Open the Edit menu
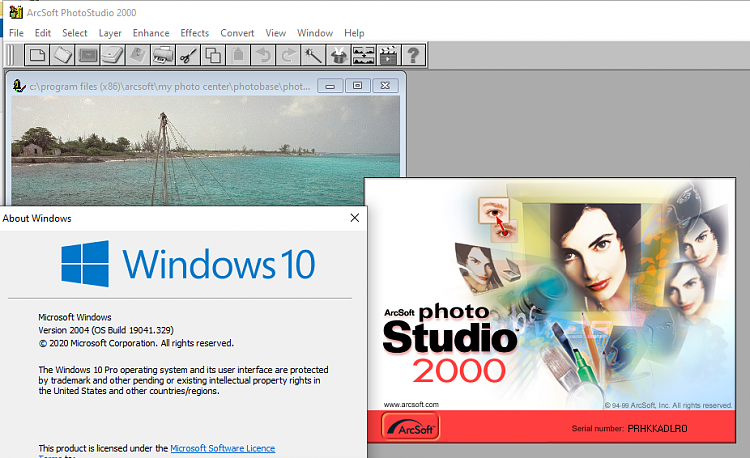 click(43, 33)
